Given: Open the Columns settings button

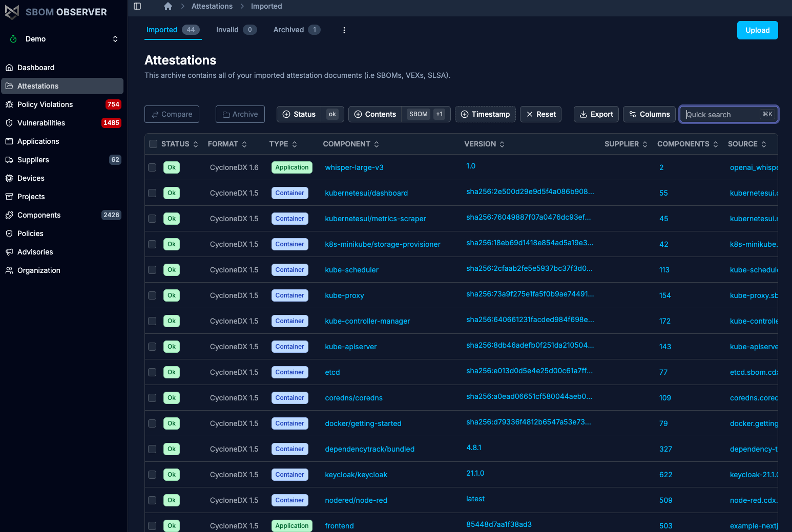Looking at the screenshot, I should click(x=649, y=114).
